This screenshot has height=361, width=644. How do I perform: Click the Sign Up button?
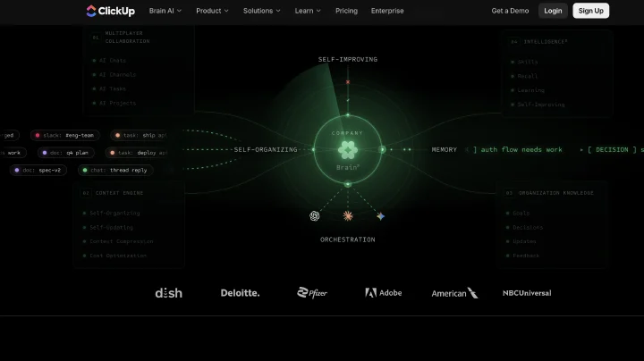point(590,11)
